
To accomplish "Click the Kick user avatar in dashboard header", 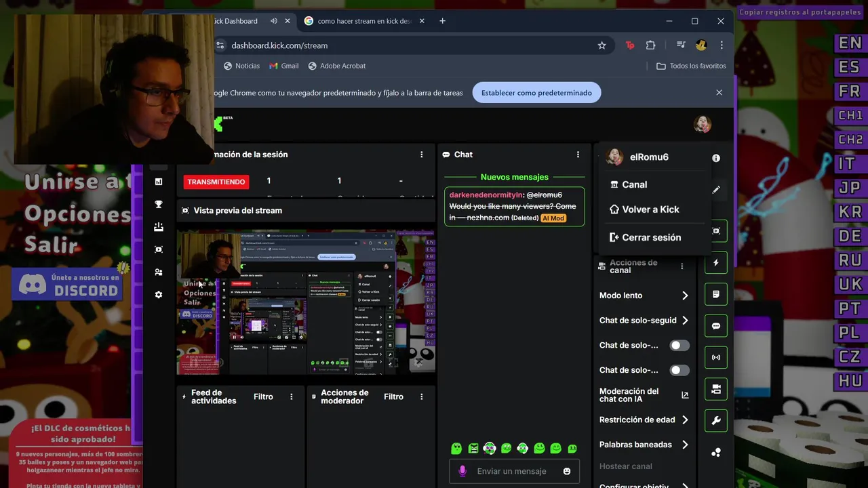I will coord(702,124).
